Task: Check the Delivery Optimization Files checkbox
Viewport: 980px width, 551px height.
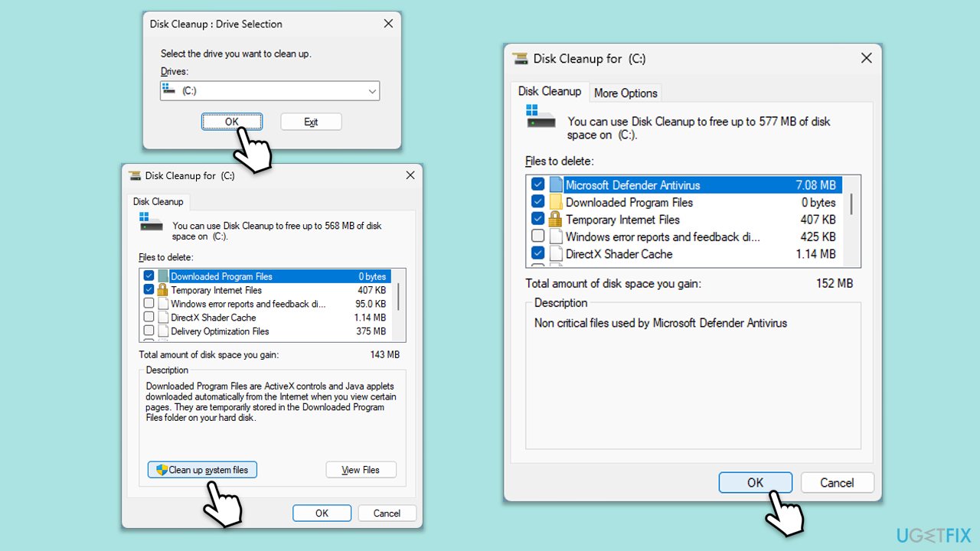Action: point(149,331)
